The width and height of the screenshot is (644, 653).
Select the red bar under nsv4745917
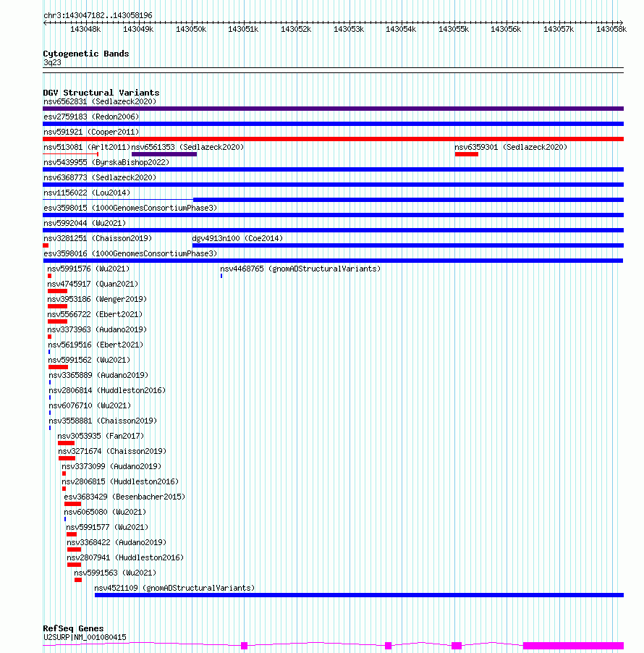coord(57,291)
